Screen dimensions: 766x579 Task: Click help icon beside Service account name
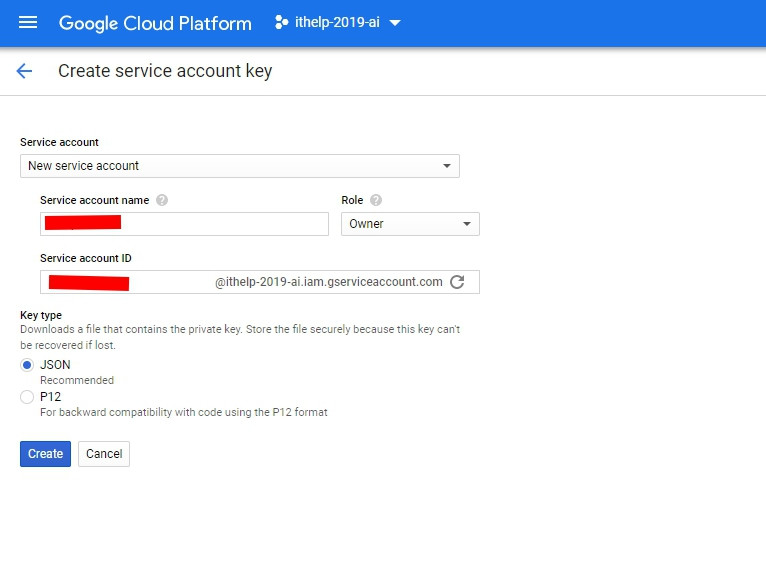point(162,200)
